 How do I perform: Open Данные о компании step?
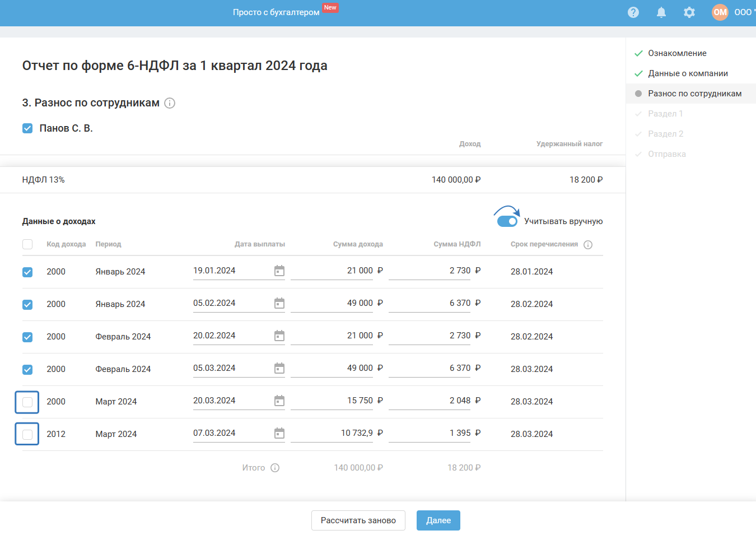(x=688, y=73)
